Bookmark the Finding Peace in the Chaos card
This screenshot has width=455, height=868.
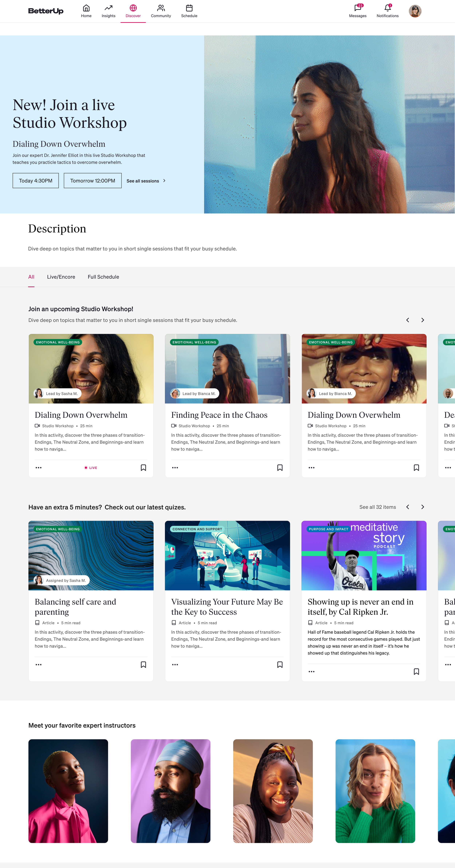click(280, 468)
